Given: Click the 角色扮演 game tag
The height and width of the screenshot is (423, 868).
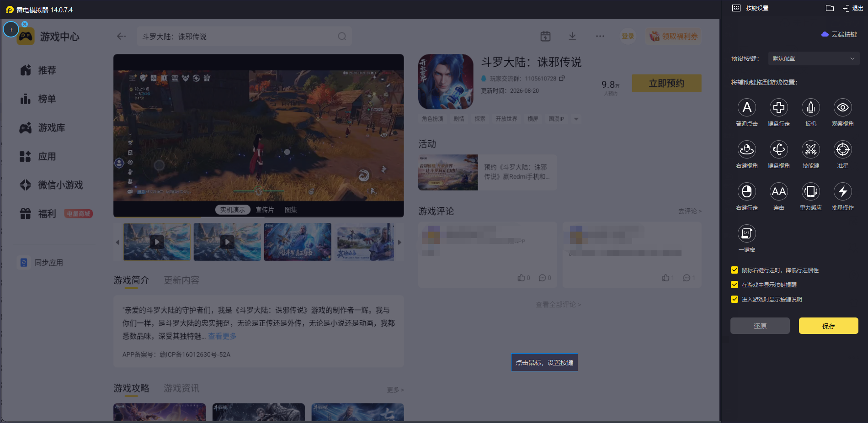Looking at the screenshot, I should [x=432, y=119].
